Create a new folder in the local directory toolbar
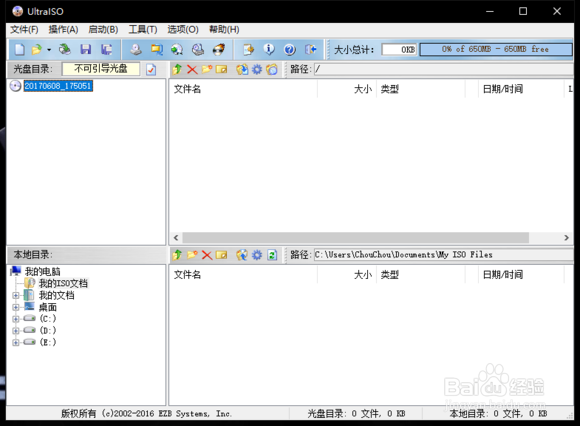Screen dimensions: 580x426 [192, 255]
